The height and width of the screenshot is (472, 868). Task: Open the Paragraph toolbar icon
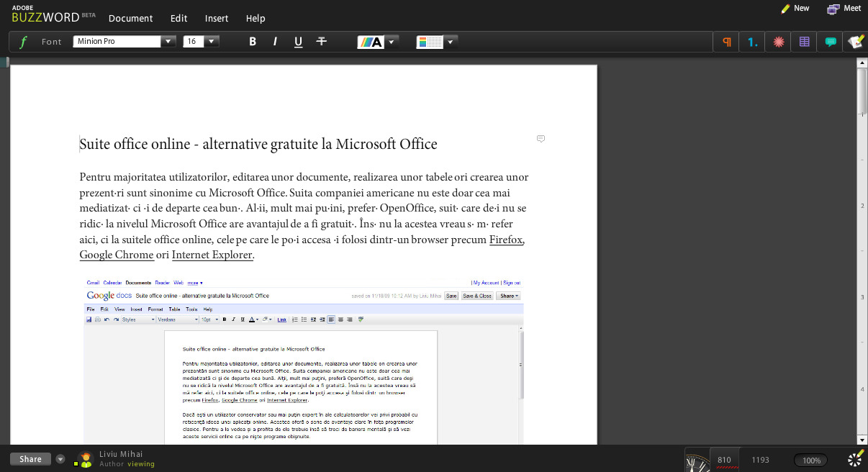pyautogui.click(x=727, y=42)
